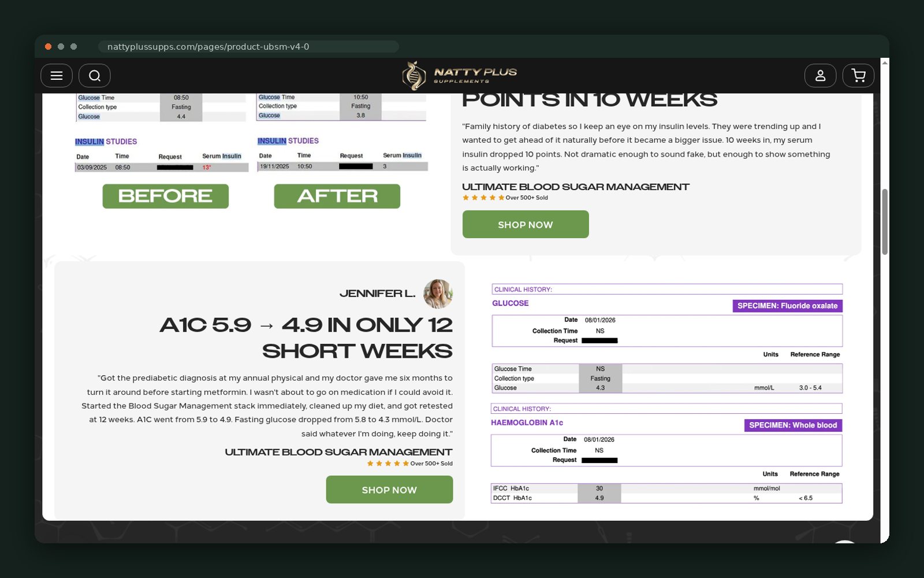This screenshot has height=578, width=924.
Task: Click Shop Now under Jennifer L.'s testimonial
Action: coord(389,490)
